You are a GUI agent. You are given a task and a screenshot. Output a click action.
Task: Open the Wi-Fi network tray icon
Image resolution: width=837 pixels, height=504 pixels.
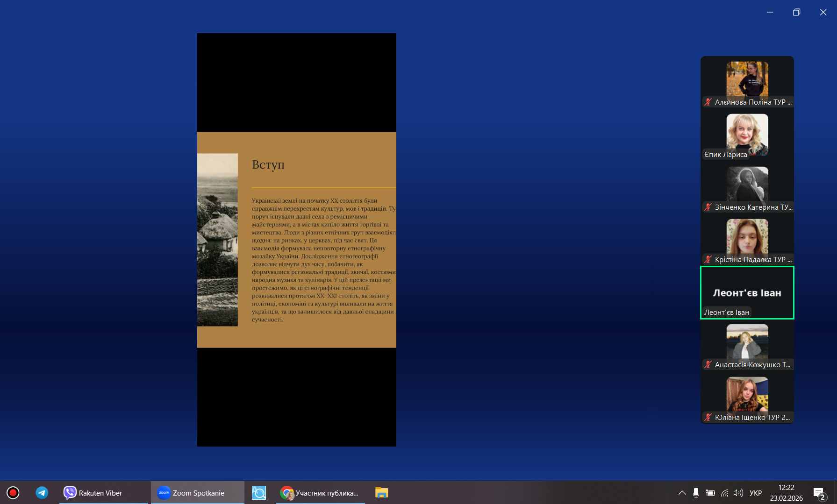(724, 493)
